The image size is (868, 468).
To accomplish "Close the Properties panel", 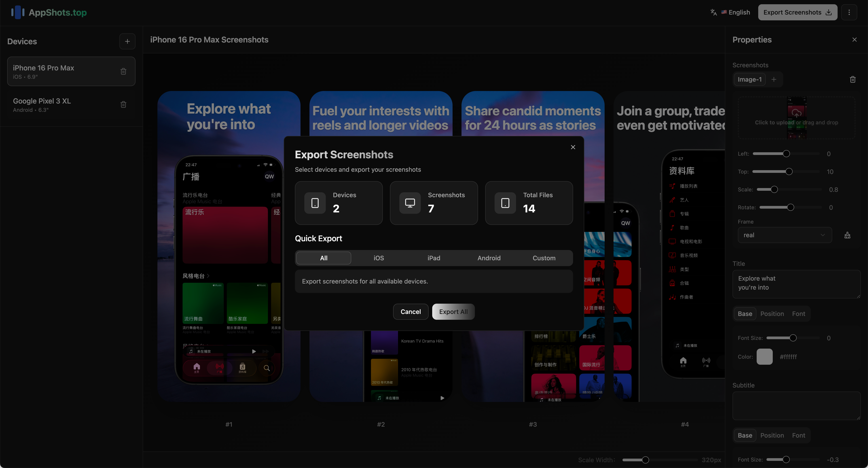I will click(854, 40).
